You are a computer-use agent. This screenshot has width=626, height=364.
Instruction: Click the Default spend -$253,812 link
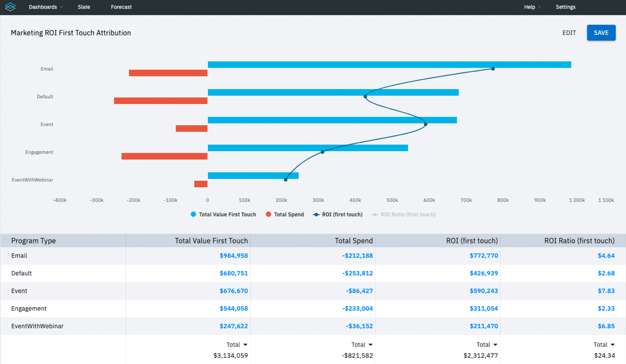358,273
